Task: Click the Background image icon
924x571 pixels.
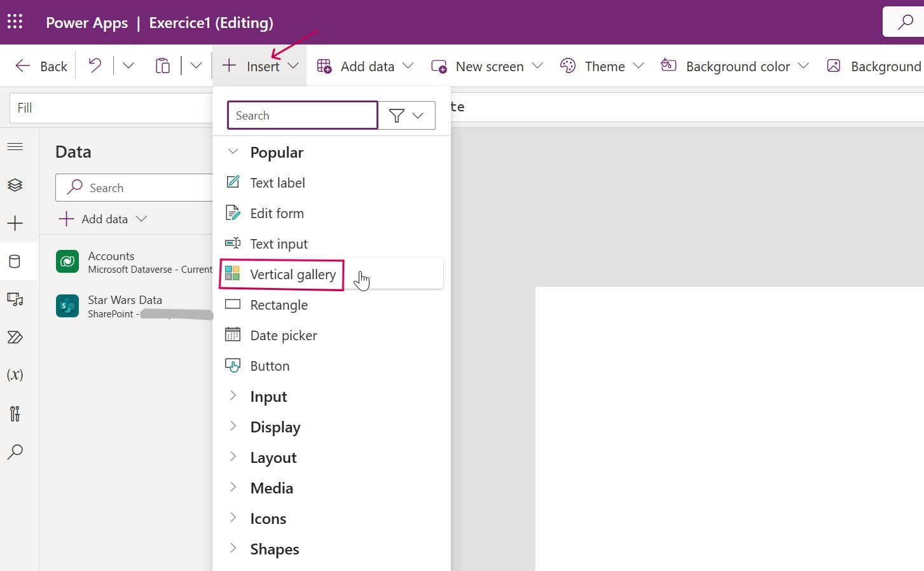Action: click(834, 65)
